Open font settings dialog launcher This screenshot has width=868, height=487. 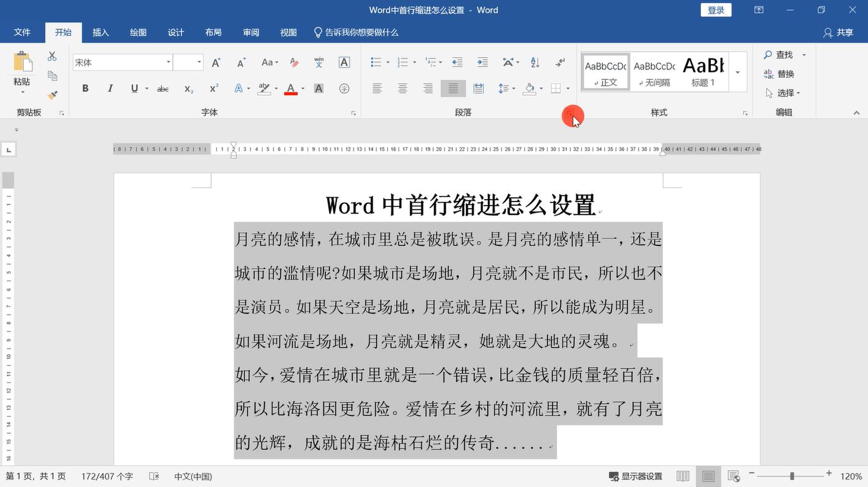(353, 113)
